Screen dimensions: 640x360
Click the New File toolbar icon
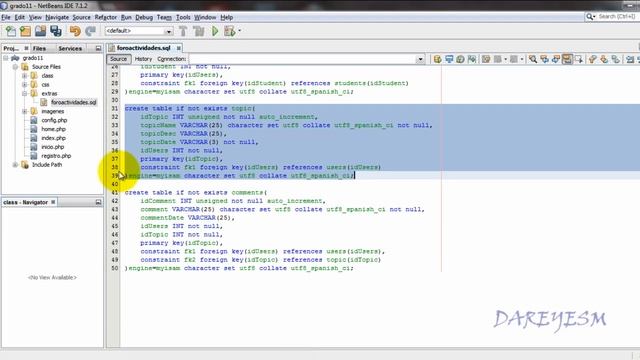click(11, 31)
